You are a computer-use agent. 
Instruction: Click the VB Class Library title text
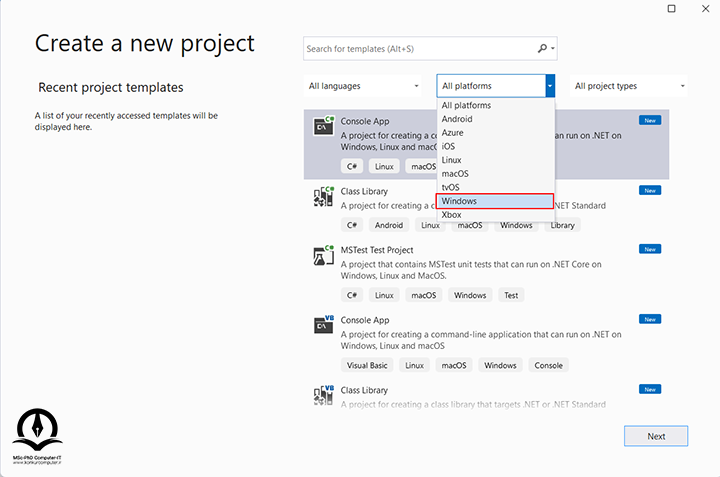pyautogui.click(x=364, y=390)
